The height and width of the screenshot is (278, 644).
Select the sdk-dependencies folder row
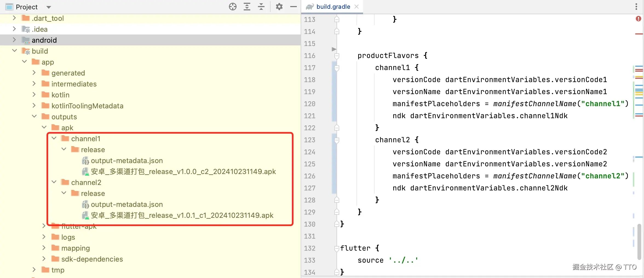(150, 259)
